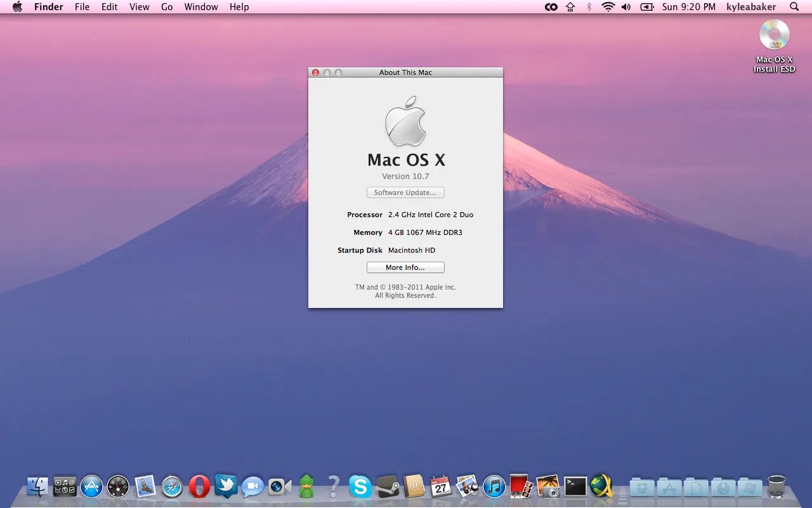The height and width of the screenshot is (508, 812).
Task: Open Spotlight search magnifier
Action: coord(794,7)
